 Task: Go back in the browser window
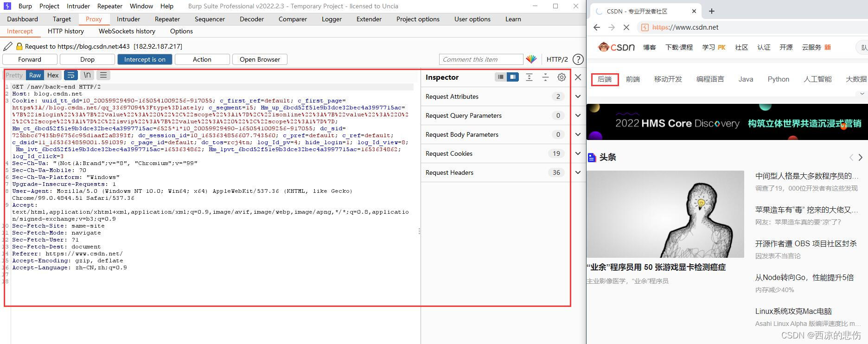(x=597, y=27)
